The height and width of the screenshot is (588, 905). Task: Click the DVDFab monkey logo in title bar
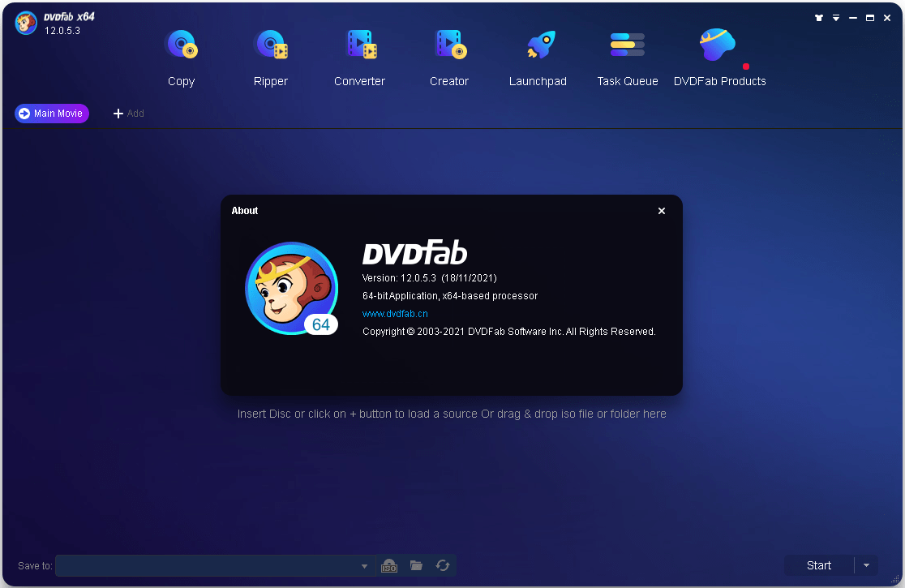click(x=26, y=23)
